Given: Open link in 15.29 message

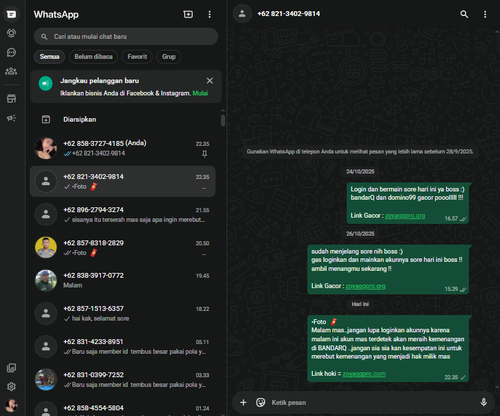Looking at the screenshot, I should click(365, 286).
